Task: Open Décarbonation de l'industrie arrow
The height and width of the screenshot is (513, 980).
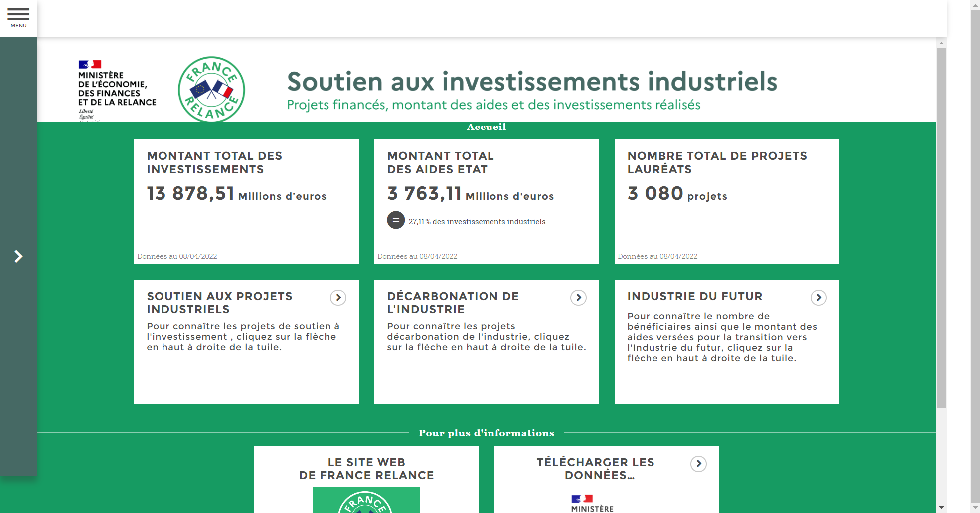Action: (x=578, y=298)
